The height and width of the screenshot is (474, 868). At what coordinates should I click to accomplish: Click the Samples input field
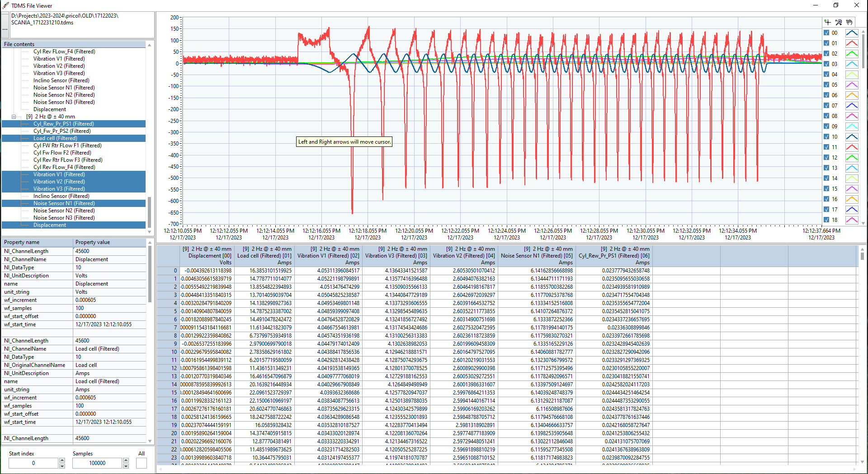(97, 463)
